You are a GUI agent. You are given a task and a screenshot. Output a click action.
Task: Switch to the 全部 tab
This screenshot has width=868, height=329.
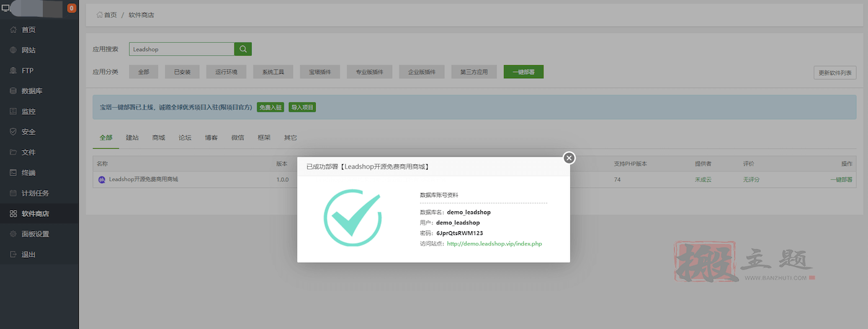tap(105, 138)
